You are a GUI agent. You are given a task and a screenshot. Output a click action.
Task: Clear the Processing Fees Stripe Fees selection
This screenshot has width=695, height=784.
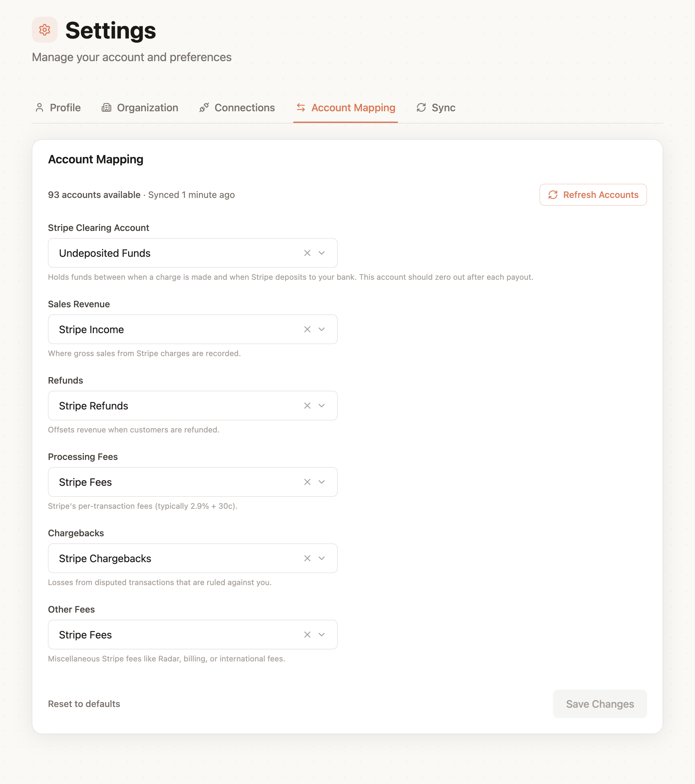pos(307,482)
